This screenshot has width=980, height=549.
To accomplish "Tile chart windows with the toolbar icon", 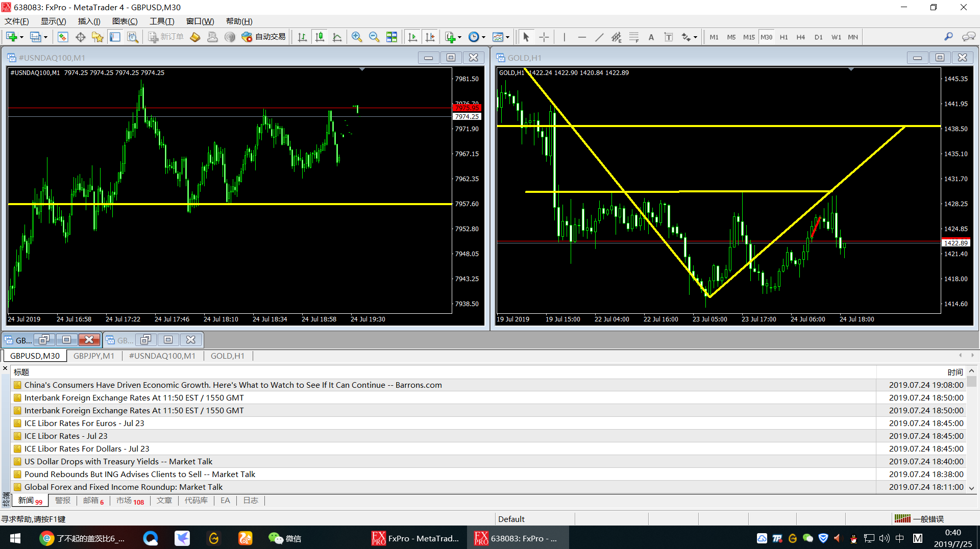I will [391, 37].
